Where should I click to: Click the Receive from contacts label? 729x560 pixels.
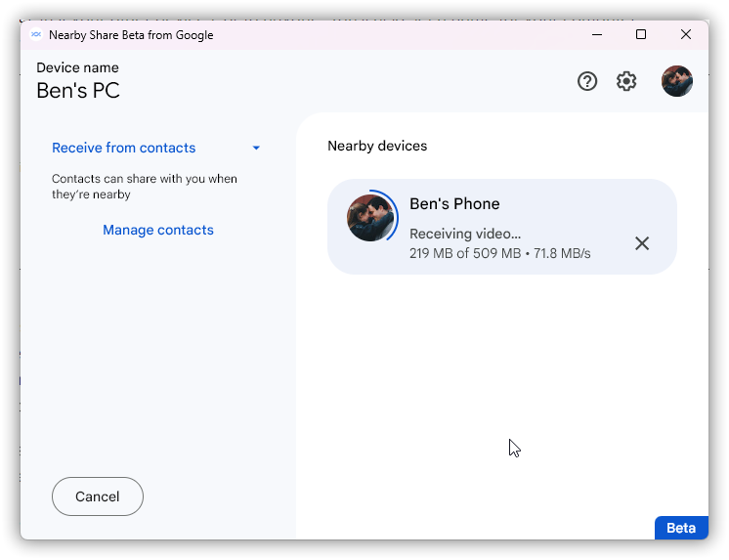[124, 148]
